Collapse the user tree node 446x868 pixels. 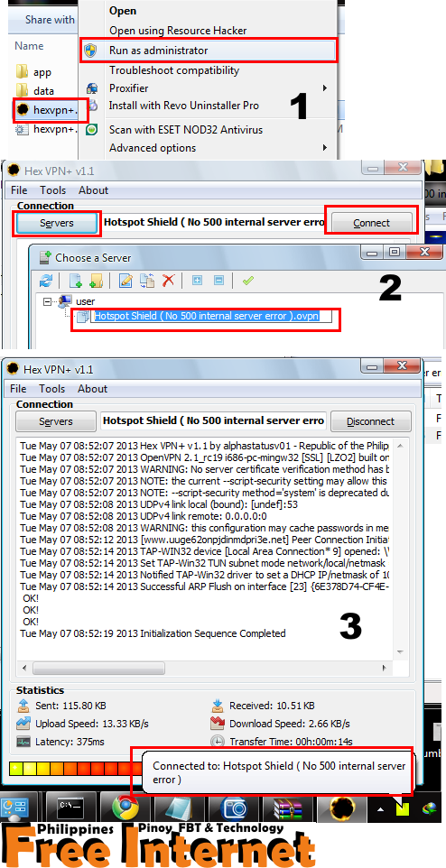[x=47, y=301]
